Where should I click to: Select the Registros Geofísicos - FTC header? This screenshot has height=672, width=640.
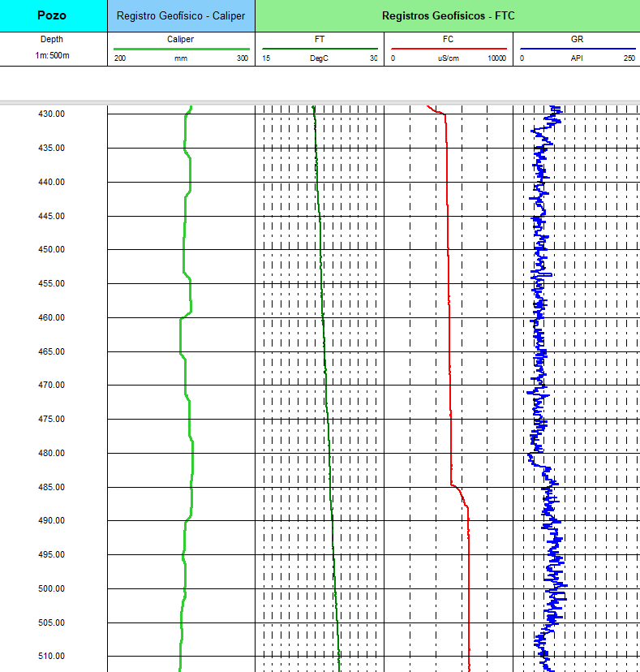click(448, 15)
